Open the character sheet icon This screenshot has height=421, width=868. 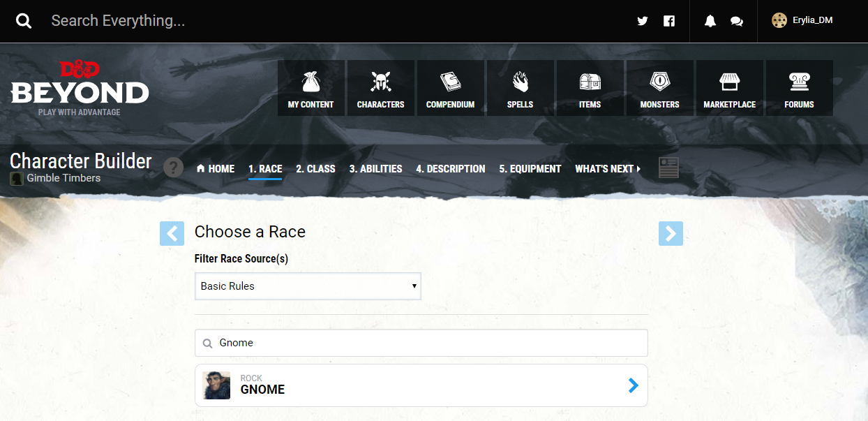click(x=668, y=168)
